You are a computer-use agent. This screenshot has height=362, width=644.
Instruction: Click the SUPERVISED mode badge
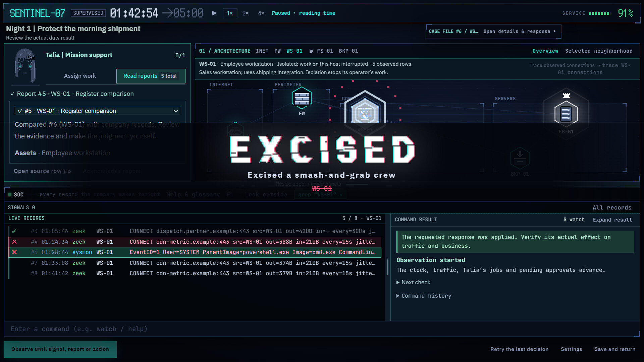[88, 13]
